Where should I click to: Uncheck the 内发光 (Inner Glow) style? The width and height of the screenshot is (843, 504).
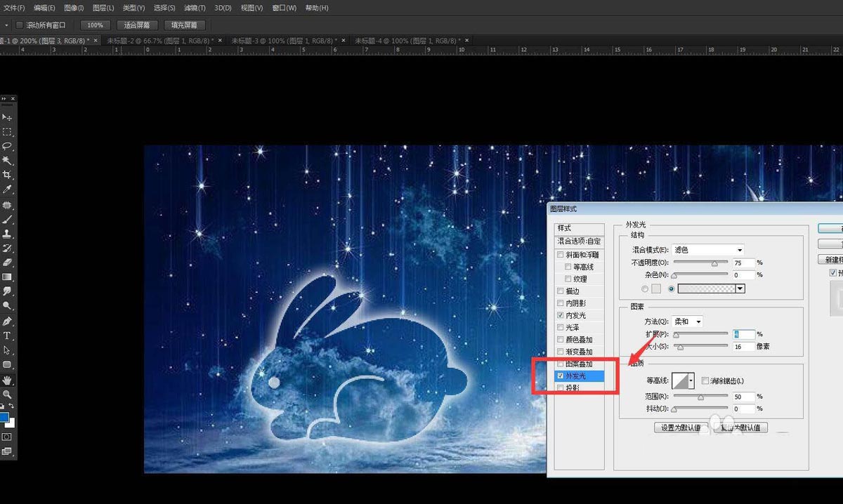[560, 316]
